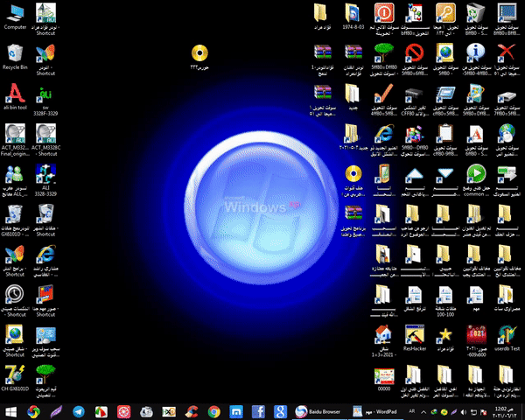Open the taskbar clock showing 12:02
The width and height of the screenshot is (525, 420).
(x=504, y=412)
